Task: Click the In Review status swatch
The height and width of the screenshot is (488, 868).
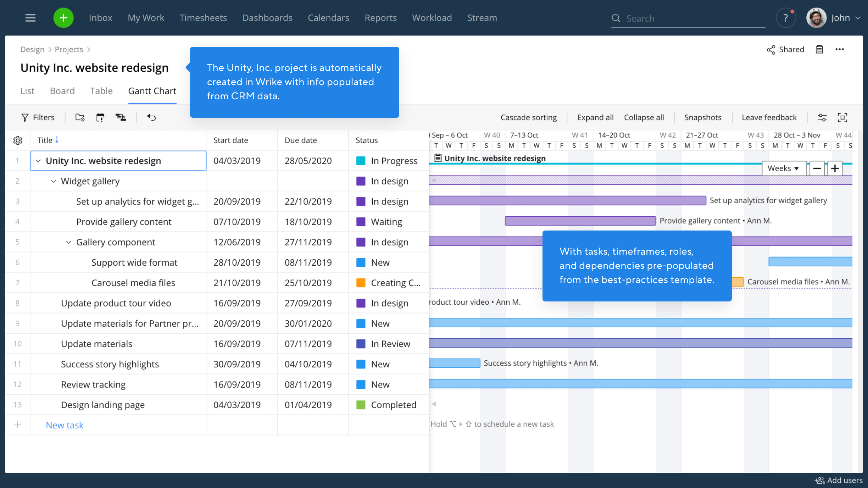Action: click(361, 344)
